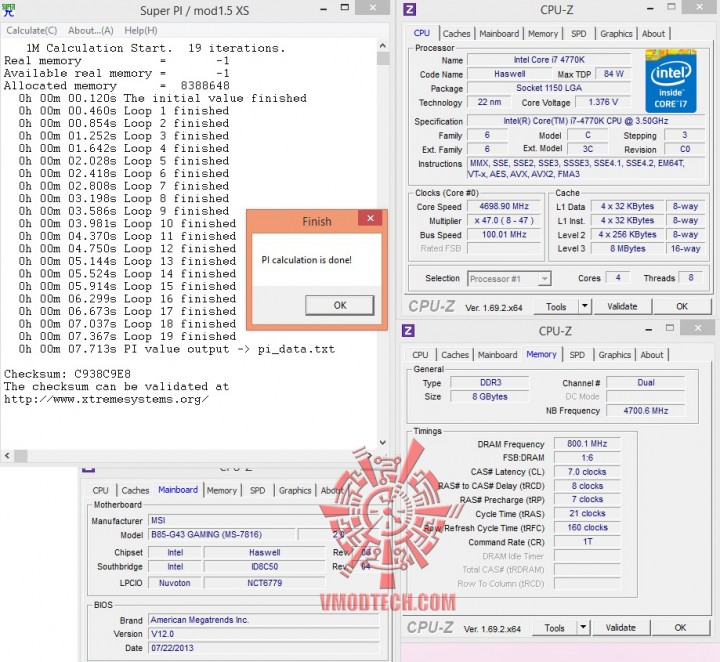Image resolution: width=720 pixels, height=662 pixels.
Task: Open Memory tab in Mainboard CPU-Z window
Action: 222,490
